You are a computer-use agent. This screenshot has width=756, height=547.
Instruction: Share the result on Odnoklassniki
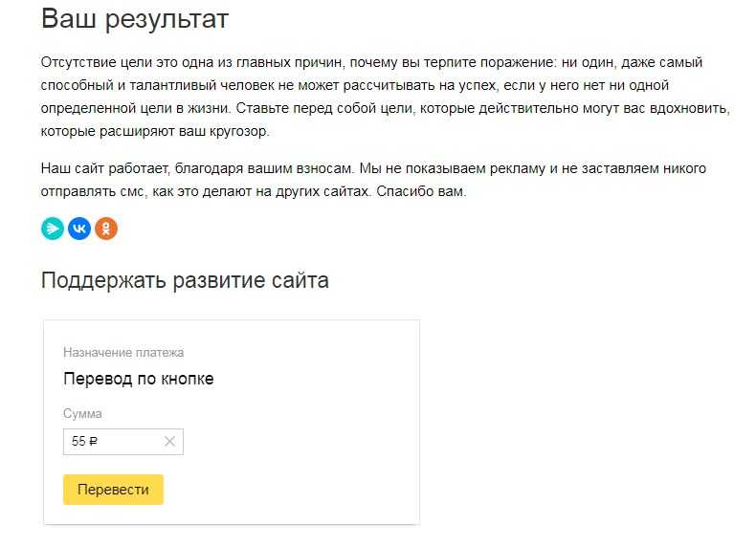106,229
